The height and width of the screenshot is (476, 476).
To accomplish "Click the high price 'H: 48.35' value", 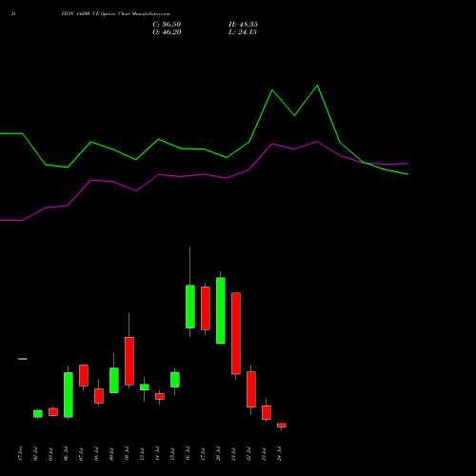I will pyautogui.click(x=243, y=25).
